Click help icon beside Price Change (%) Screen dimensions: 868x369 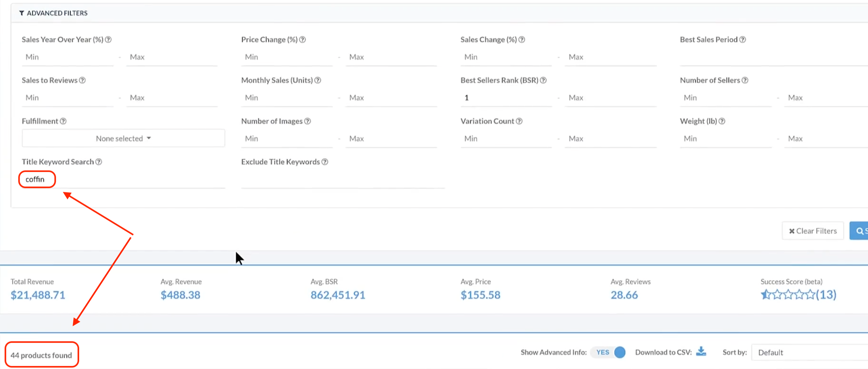[303, 40]
